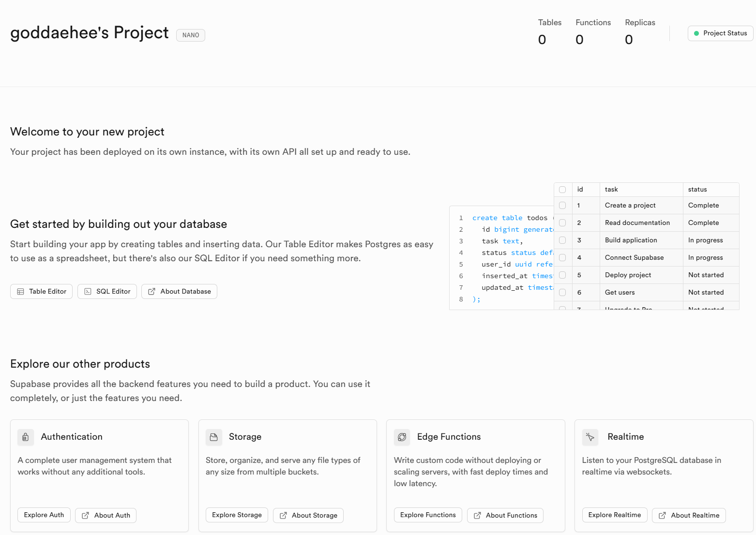This screenshot has width=756, height=535.
Task: Click the Connect Supabase task cell
Action: (x=641, y=258)
